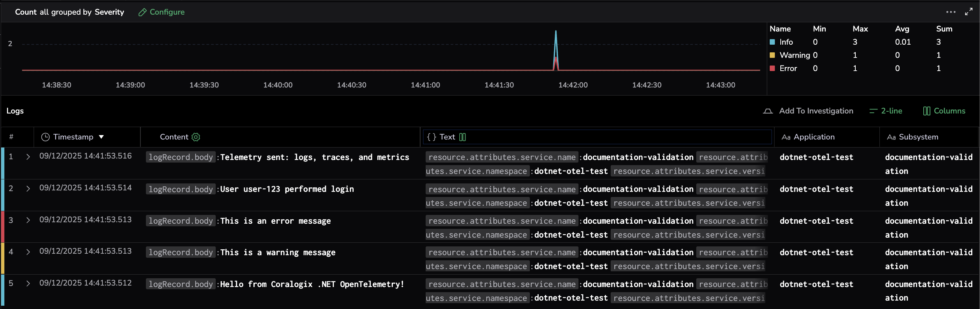This screenshot has width=980, height=309.
Task: Toggle the 2-line row display
Action: point(886,111)
